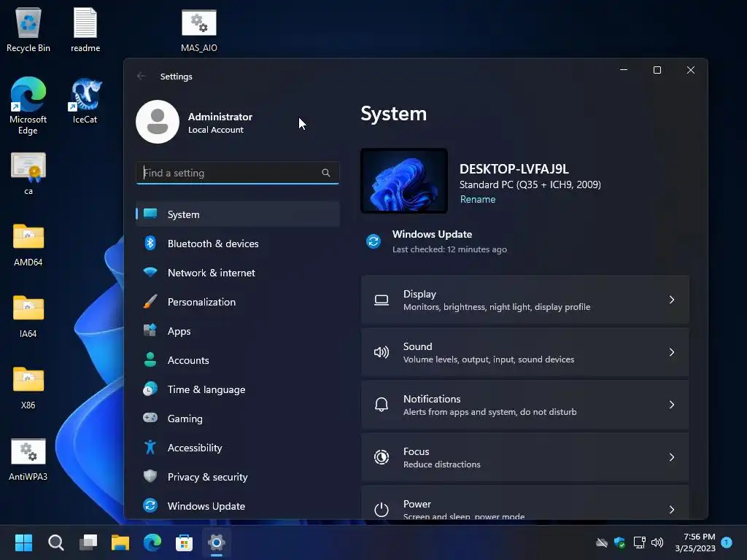Select System in the Settings sidebar
Viewport: 747px width, 560px height.
coord(238,214)
